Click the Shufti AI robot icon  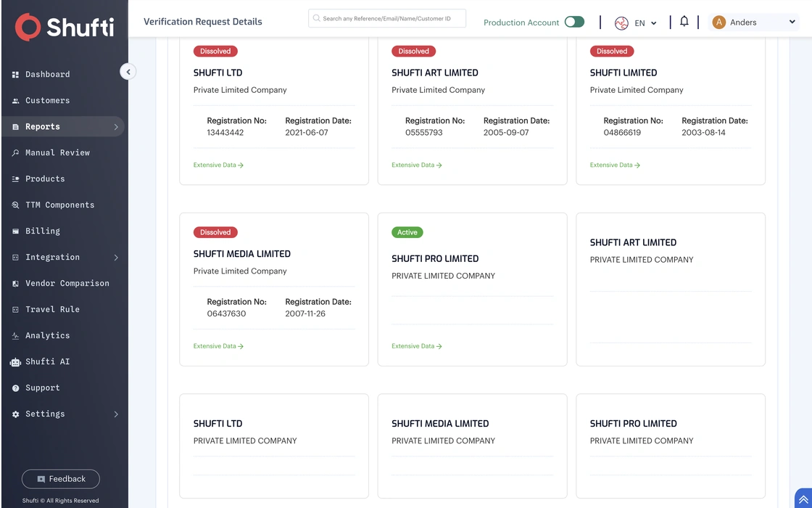coord(15,362)
